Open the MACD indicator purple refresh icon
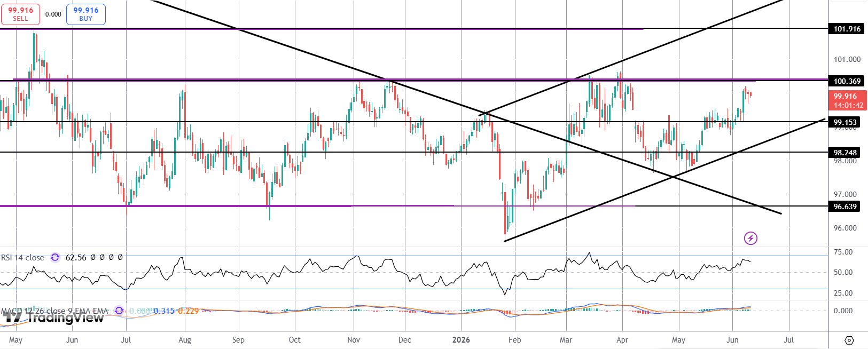This screenshot has height=349, width=868. tap(119, 311)
